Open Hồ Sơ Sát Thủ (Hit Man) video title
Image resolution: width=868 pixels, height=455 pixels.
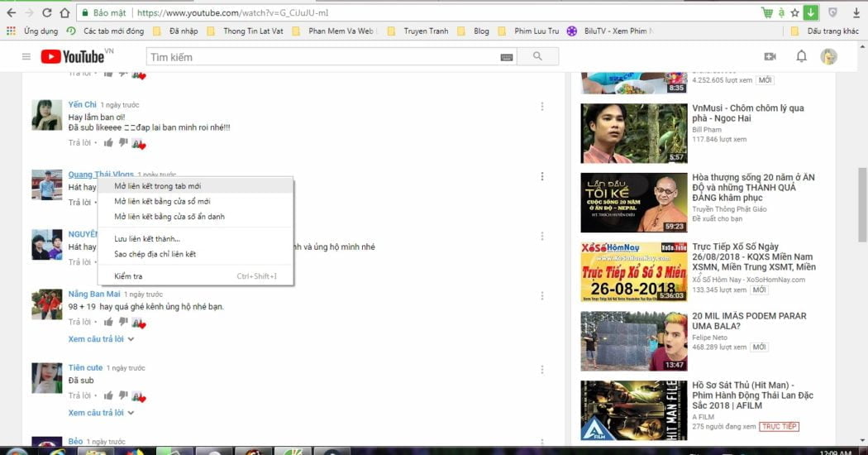pos(752,395)
